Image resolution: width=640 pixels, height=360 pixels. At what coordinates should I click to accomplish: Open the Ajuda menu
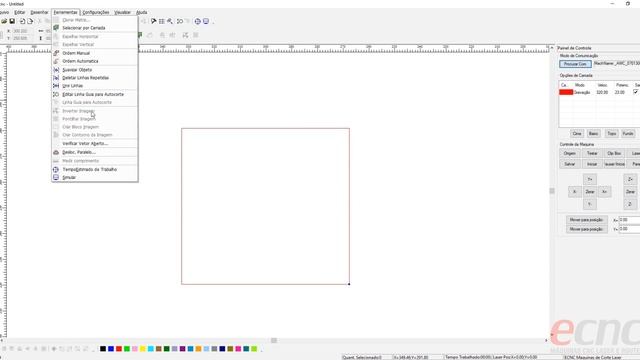point(142,12)
